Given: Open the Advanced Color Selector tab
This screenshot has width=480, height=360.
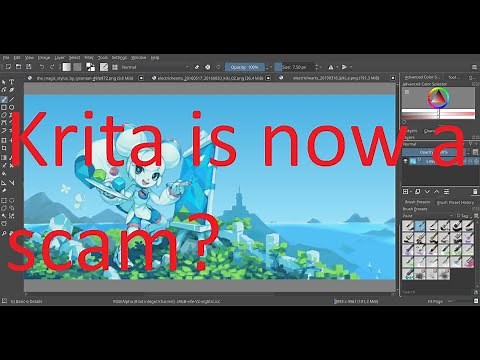Looking at the screenshot, I should click(422, 77).
